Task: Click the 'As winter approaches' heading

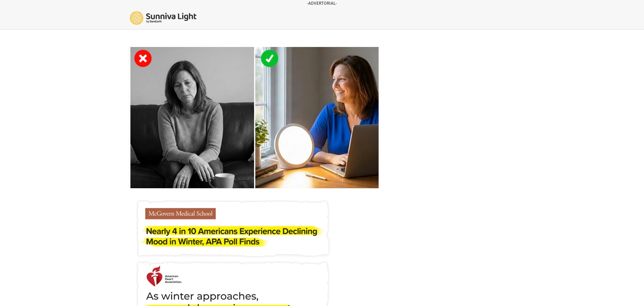Action: tap(202, 296)
